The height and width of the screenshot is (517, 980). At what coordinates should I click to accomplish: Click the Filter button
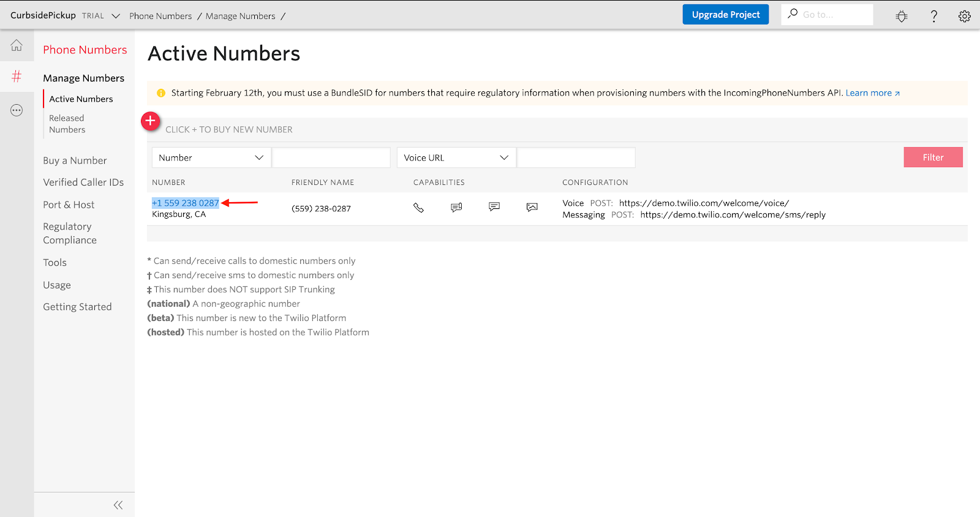[x=933, y=157]
